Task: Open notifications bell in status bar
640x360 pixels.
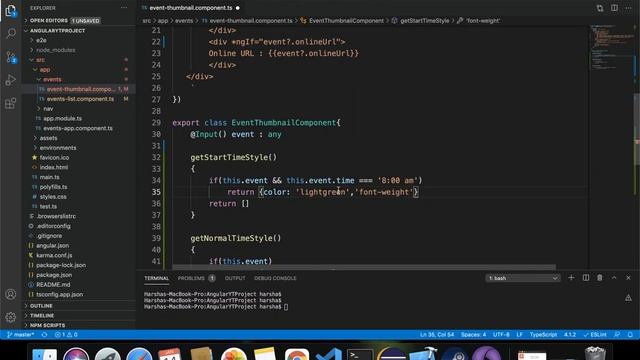Action: 630,335
